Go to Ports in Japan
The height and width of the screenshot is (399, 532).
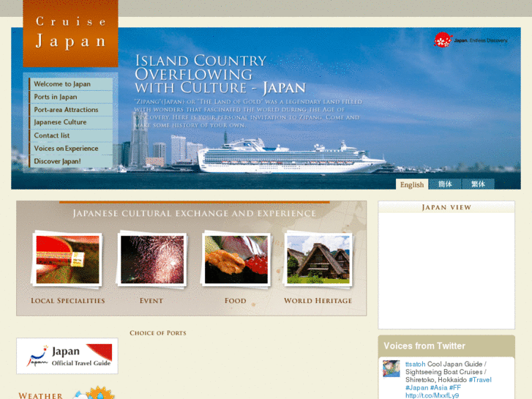pos(71,97)
